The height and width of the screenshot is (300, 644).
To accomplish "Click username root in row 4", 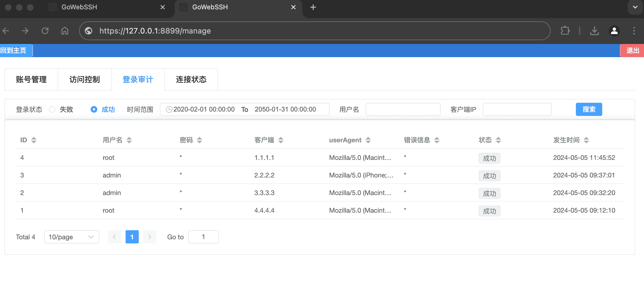I will pos(109,158).
